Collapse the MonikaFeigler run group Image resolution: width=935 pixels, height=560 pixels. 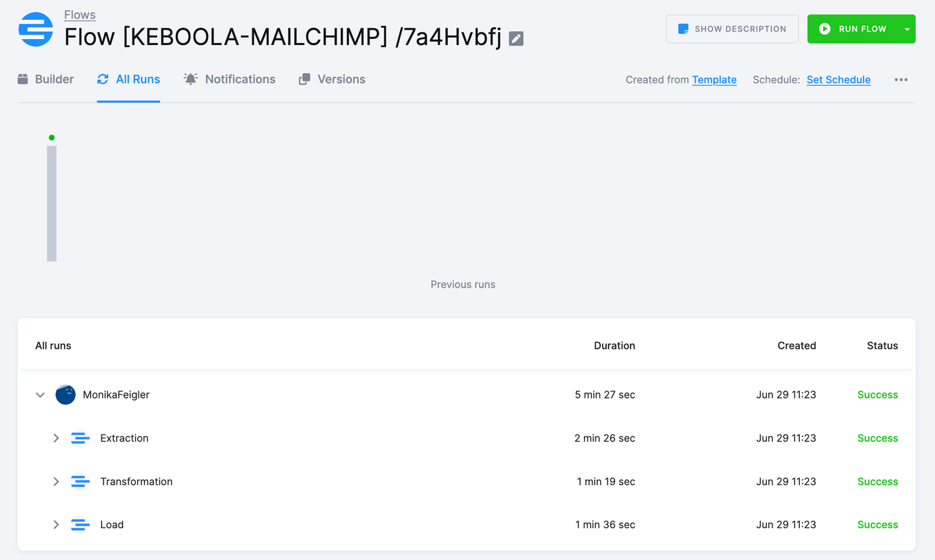[40, 395]
